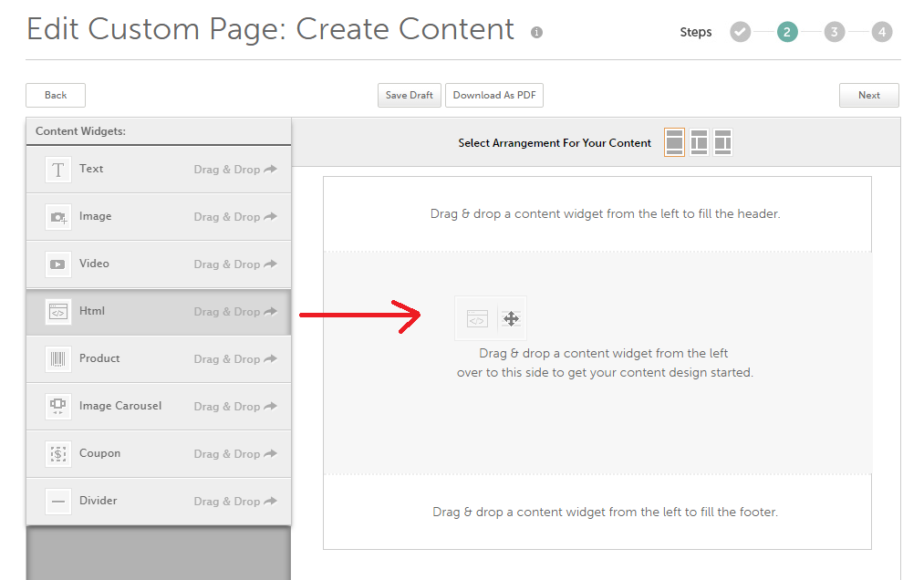
Task: Click the 'Content Widgets:' panel heading
Action: (x=81, y=130)
